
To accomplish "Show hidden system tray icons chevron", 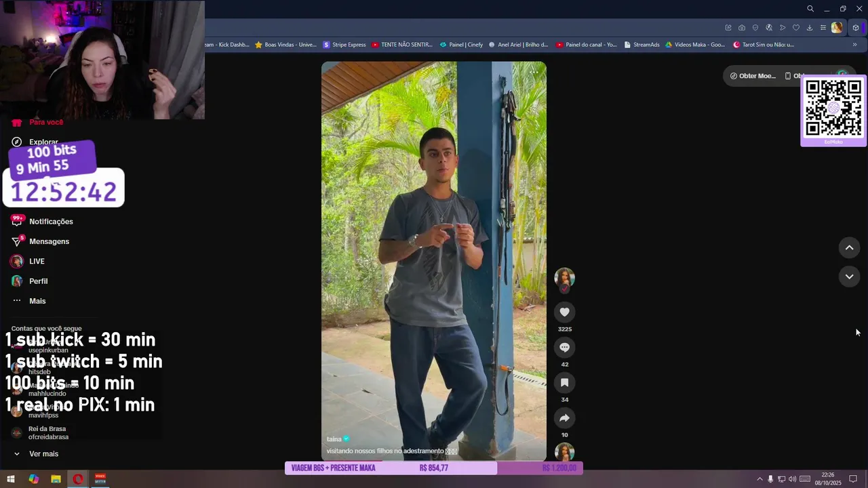I will [759, 479].
